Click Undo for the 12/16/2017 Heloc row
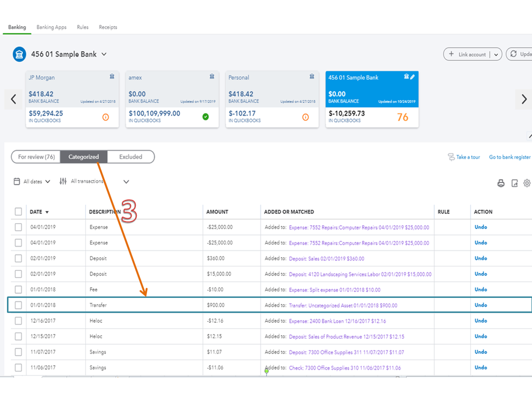 (481, 321)
